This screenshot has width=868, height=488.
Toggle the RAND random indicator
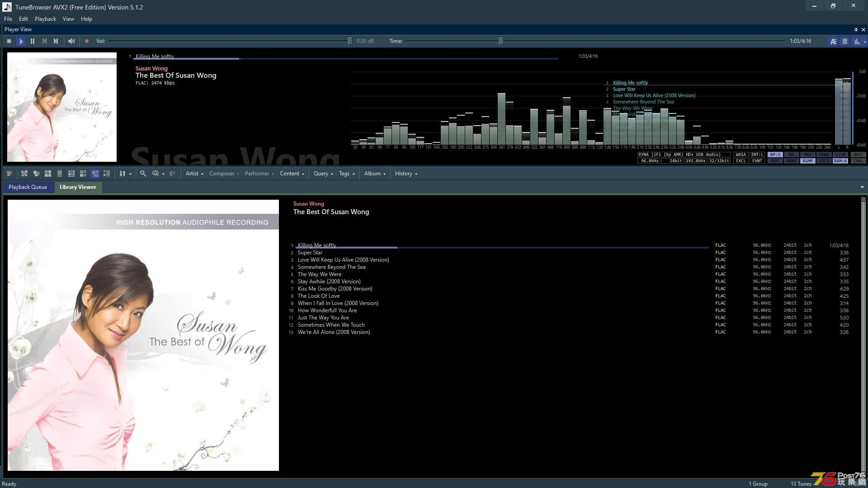pos(792,161)
